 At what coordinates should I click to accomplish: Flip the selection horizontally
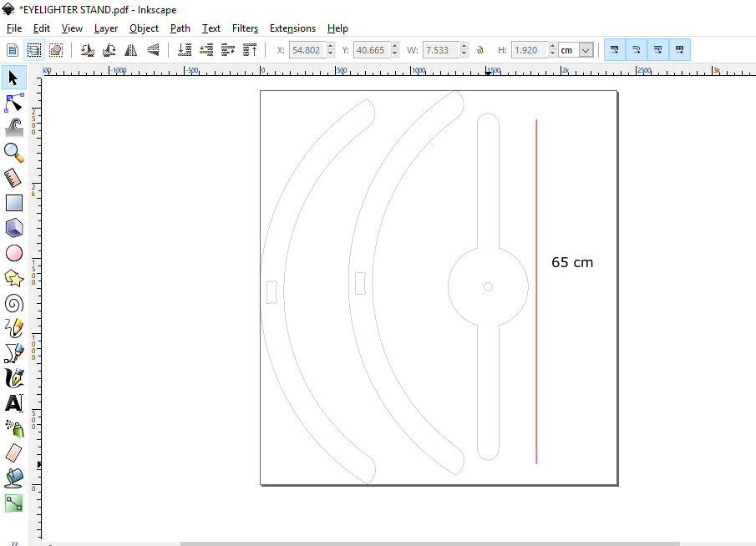(129, 49)
